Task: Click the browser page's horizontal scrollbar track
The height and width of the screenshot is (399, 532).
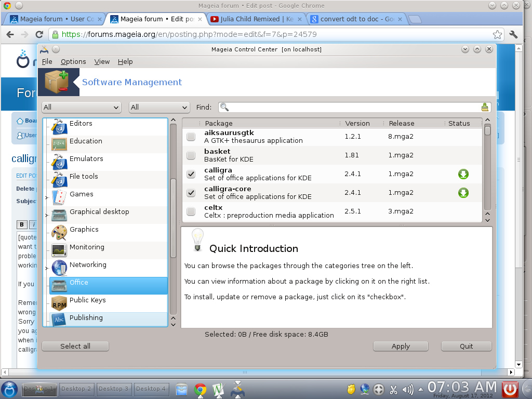Action: coord(257,372)
